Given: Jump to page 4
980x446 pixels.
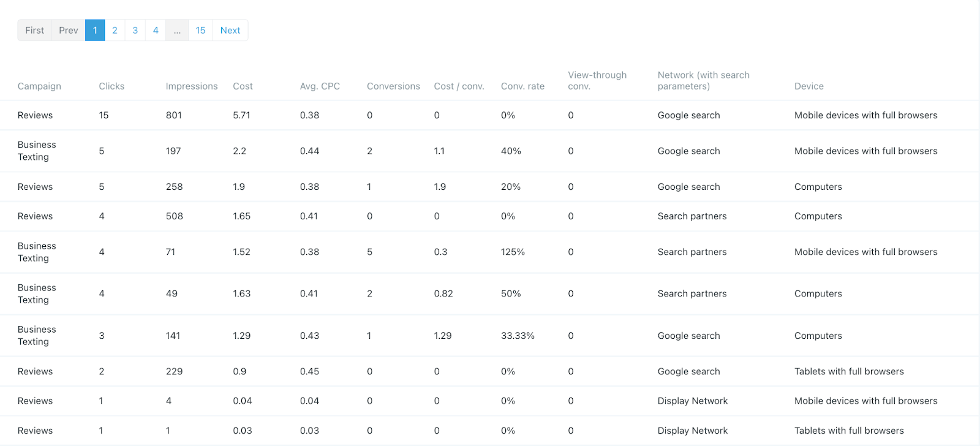Looking at the screenshot, I should [x=156, y=30].
